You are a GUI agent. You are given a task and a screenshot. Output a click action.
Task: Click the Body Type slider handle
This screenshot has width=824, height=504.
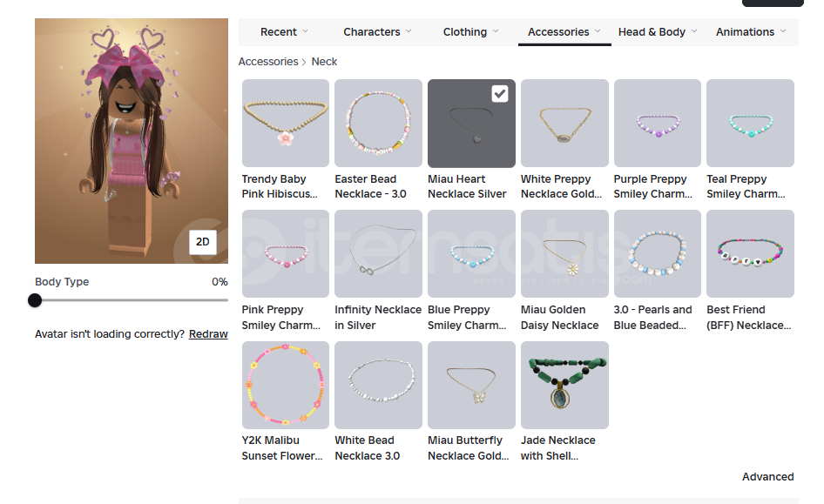(35, 300)
